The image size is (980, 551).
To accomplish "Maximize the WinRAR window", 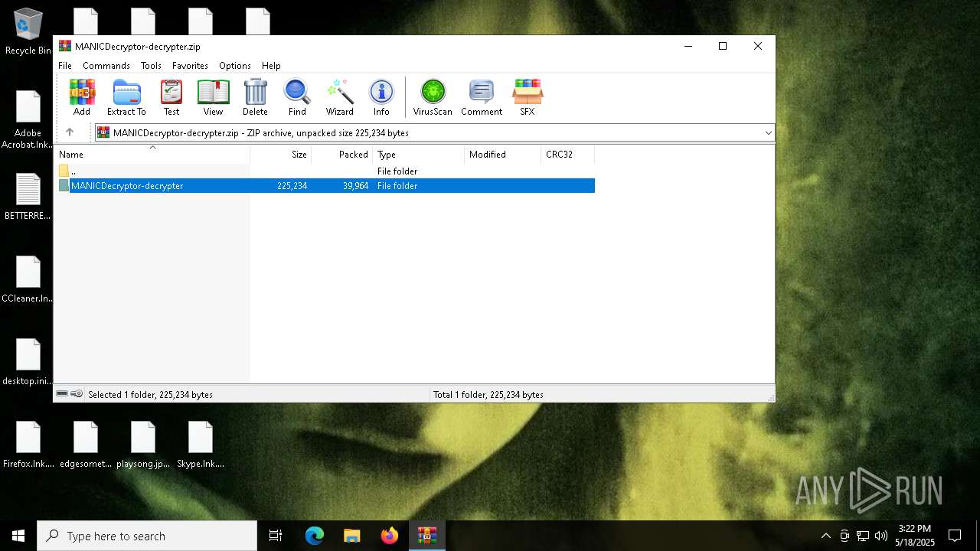I will 722,46.
